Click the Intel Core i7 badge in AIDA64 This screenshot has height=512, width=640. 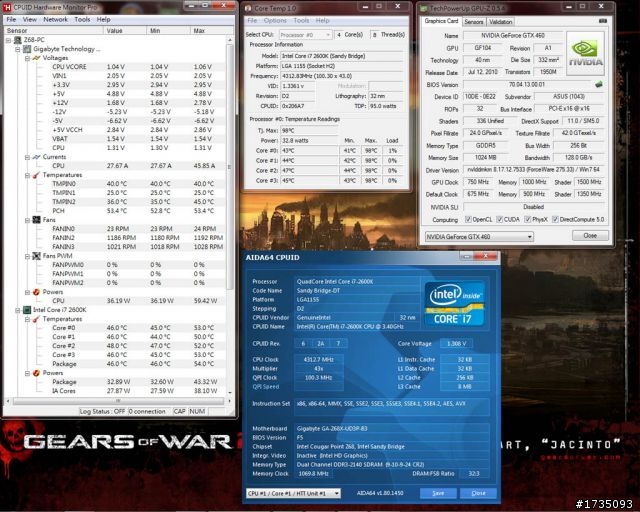coord(455,304)
